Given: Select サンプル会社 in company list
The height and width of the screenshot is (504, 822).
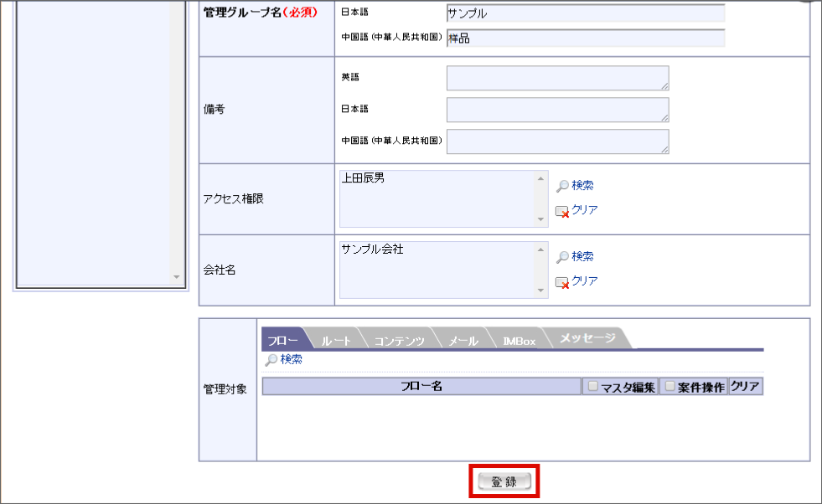Looking at the screenshot, I should [372, 249].
